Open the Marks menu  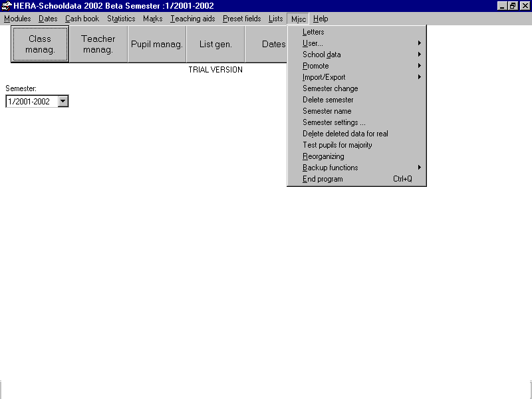[x=153, y=19]
